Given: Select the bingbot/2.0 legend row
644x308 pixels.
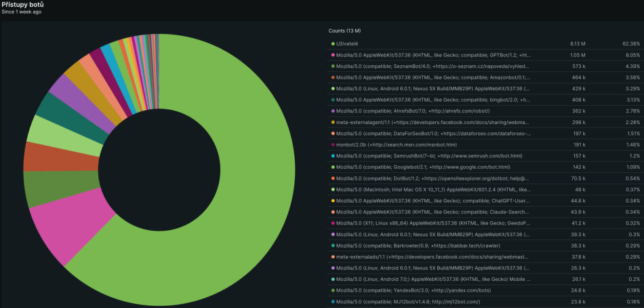Looking at the screenshot, I should point(434,100).
